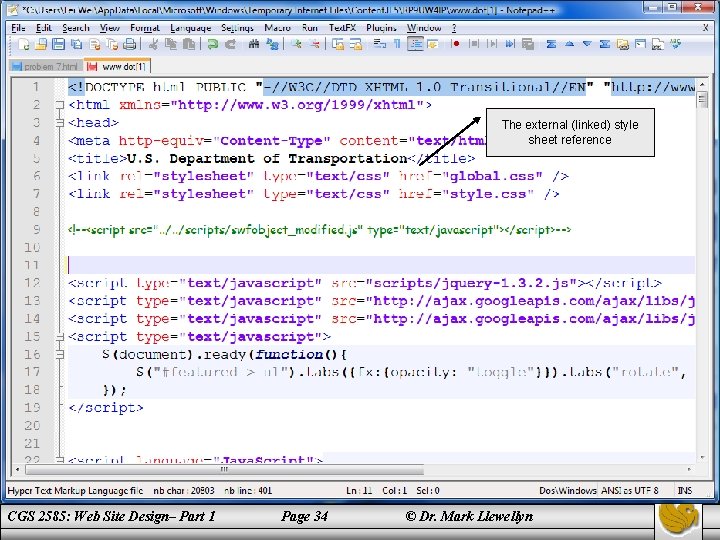
Task: Click the Save All toolbar icon
Action: click(x=76, y=45)
